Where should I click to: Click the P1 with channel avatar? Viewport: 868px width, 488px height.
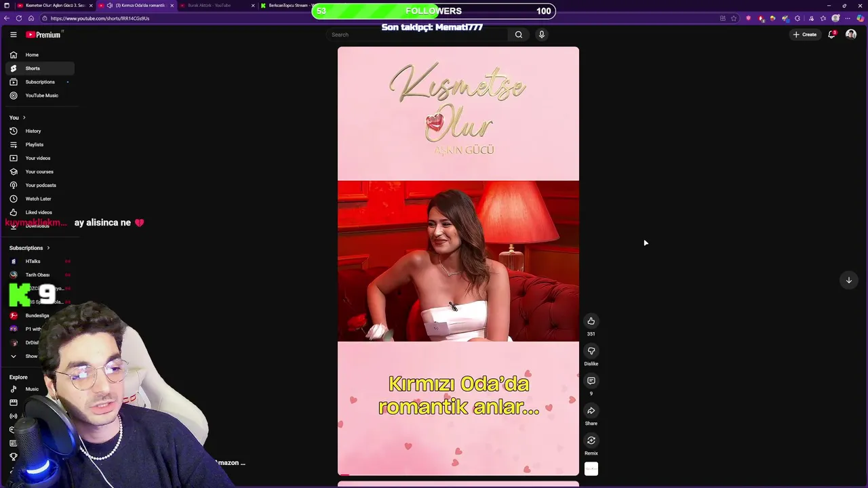[14, 329]
